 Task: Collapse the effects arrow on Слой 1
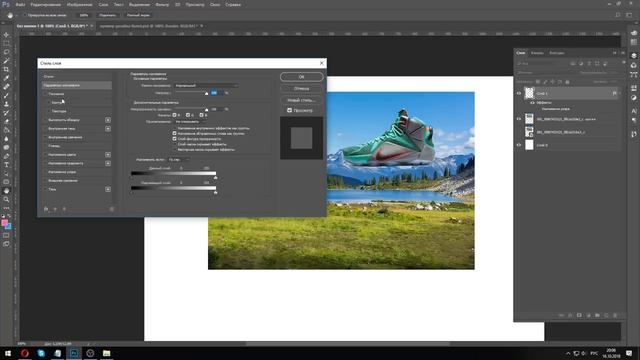620,93
